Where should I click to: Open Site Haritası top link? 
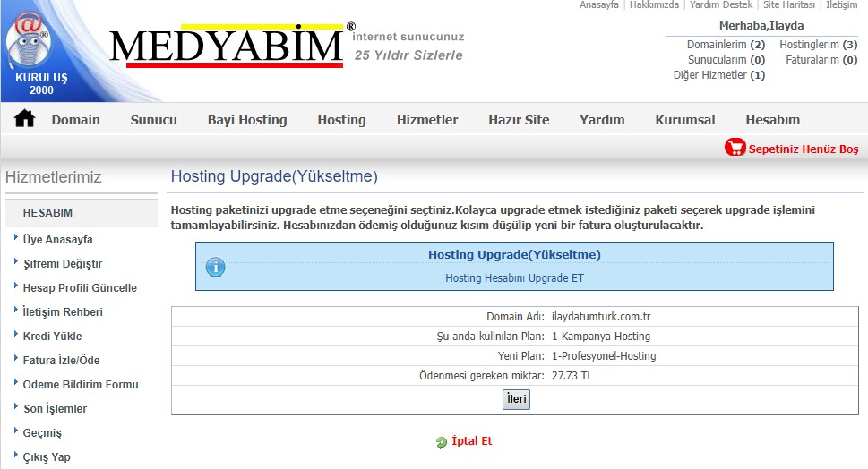(x=789, y=5)
